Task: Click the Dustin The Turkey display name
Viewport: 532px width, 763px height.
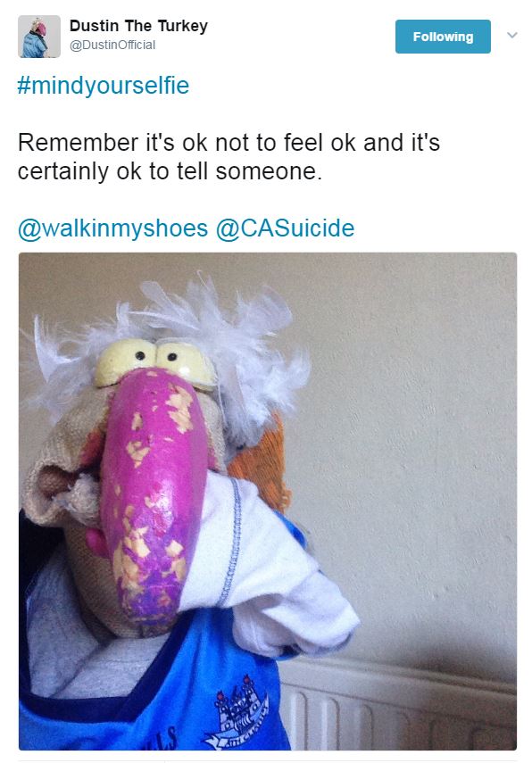Action: [138, 26]
